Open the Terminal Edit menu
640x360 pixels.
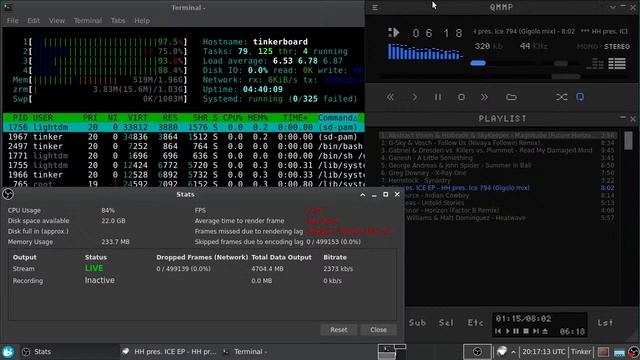pyautogui.click(x=33, y=20)
